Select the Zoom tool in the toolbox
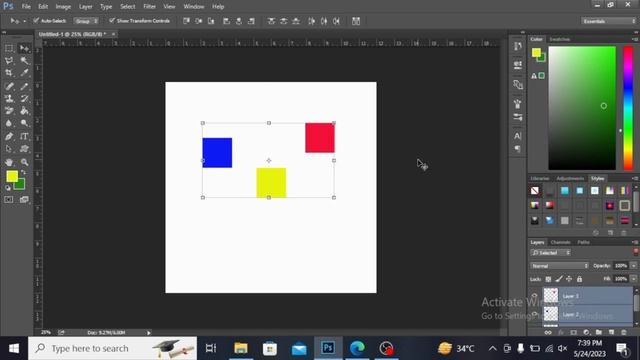Viewport: 640px width, 360px height. [x=24, y=162]
